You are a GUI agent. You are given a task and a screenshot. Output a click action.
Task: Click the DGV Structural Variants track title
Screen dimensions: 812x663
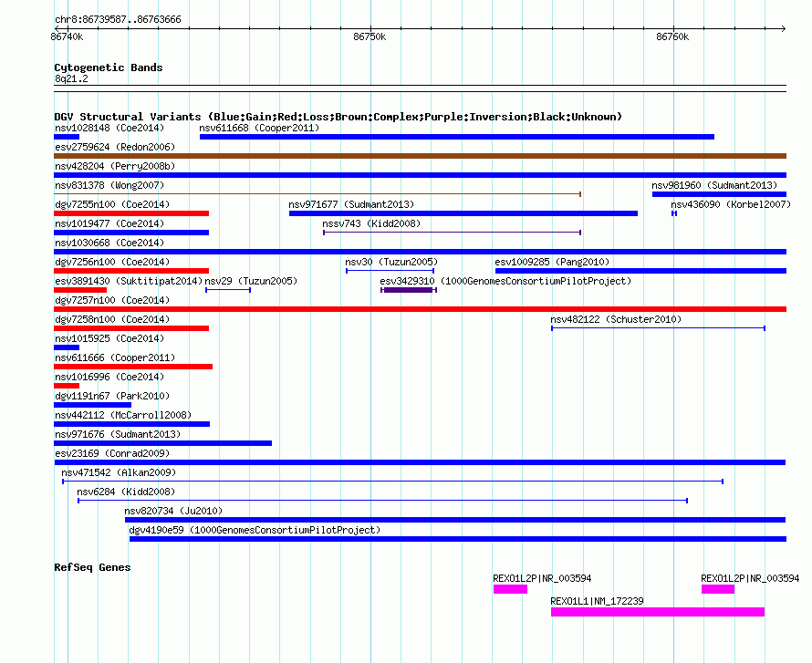coord(338,117)
